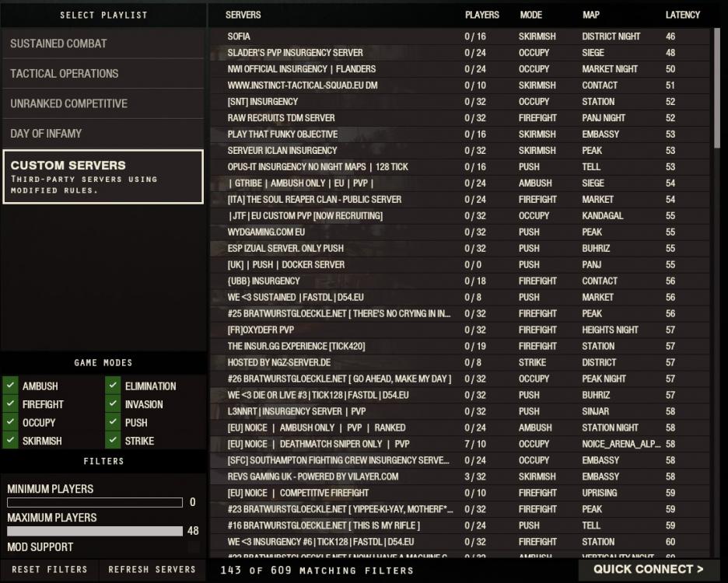Sort servers by the Players column header
Image resolution: width=728 pixels, height=583 pixels.
[481, 15]
